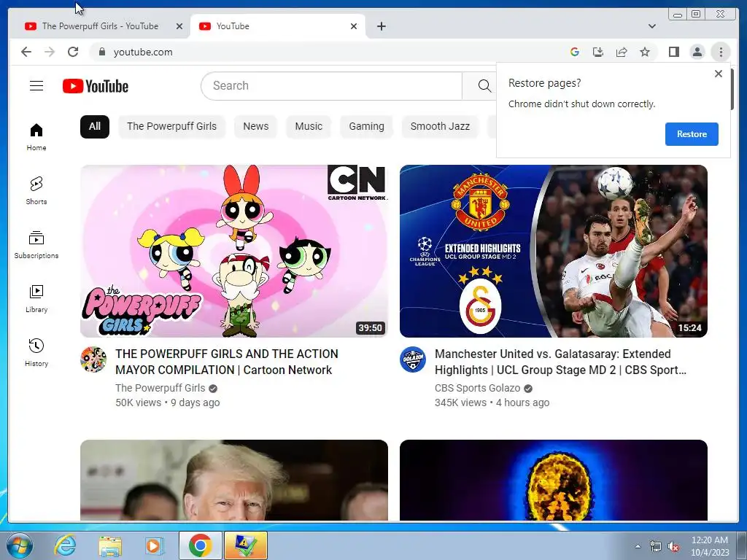
Task: Open the Chrome three-dot menu
Action: point(721,52)
